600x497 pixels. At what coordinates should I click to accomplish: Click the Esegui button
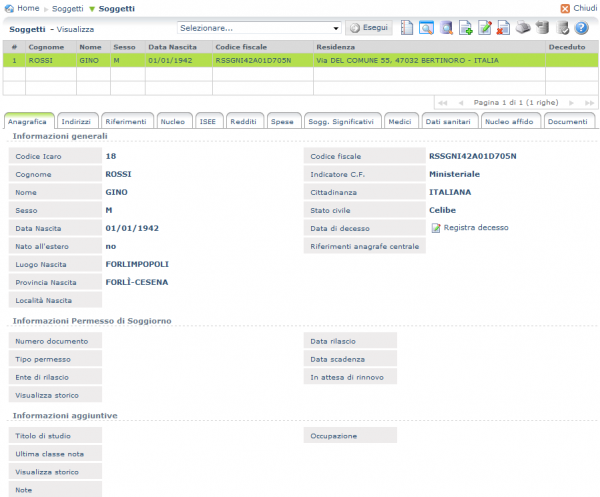[x=369, y=28]
